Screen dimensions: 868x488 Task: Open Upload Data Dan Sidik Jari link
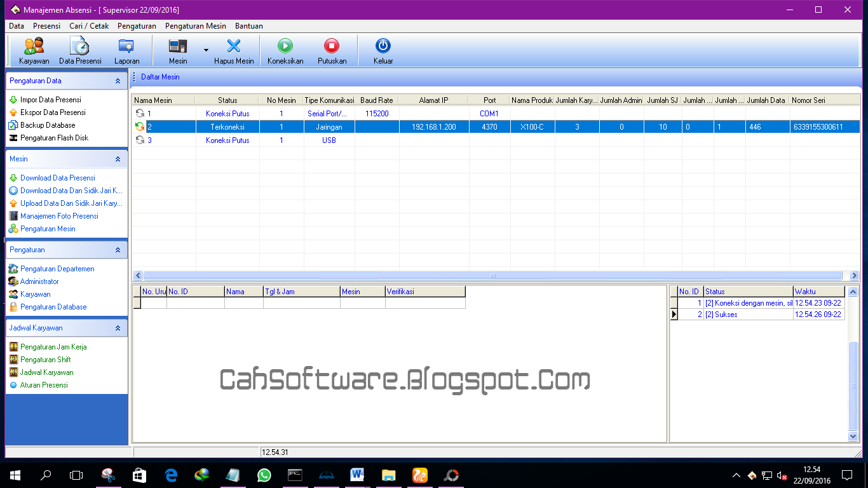pyautogui.click(x=72, y=203)
